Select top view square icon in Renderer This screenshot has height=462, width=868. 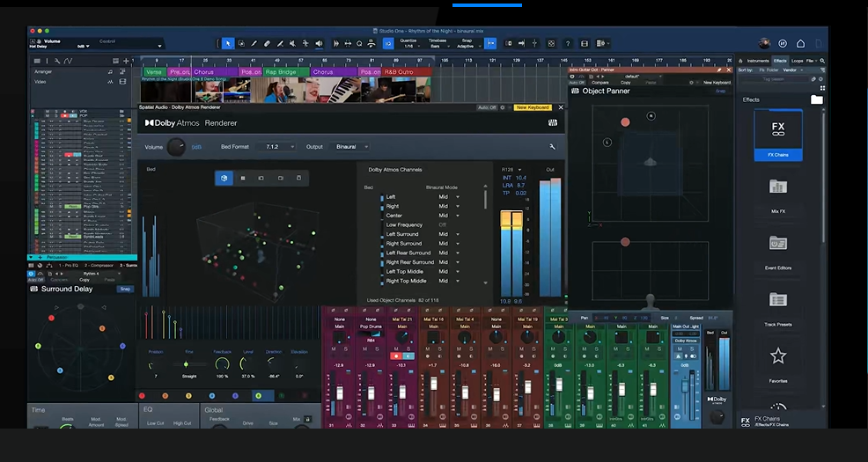click(242, 178)
